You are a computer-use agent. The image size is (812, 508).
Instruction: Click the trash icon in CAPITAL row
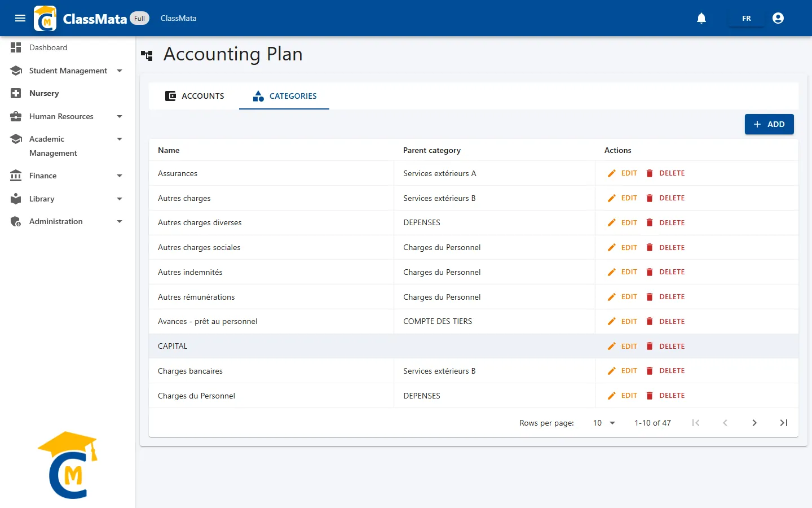click(x=650, y=346)
